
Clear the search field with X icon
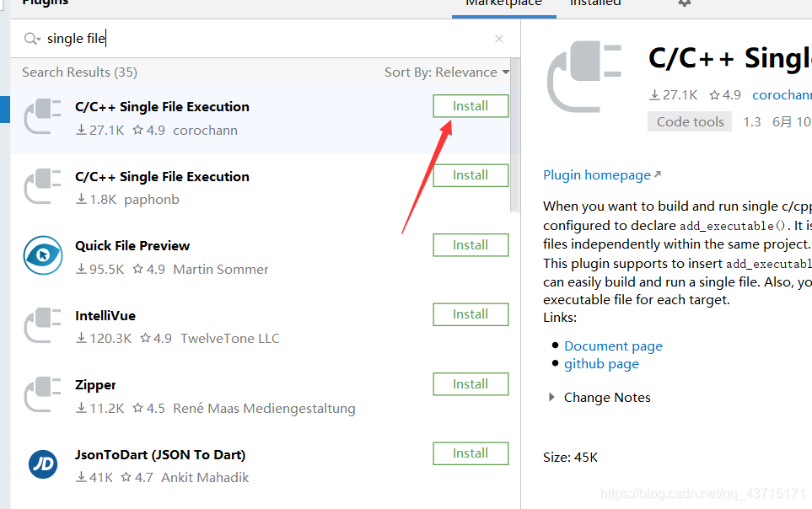pyautogui.click(x=499, y=39)
